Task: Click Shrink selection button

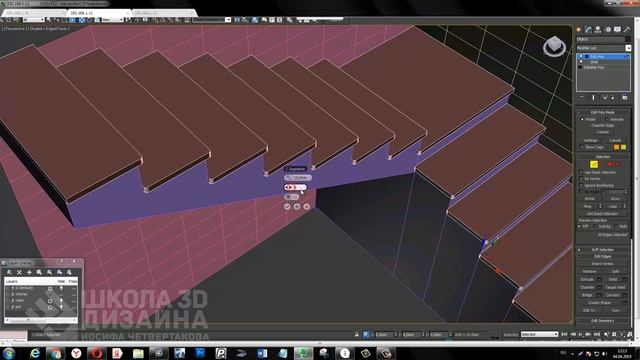Action: (x=590, y=199)
